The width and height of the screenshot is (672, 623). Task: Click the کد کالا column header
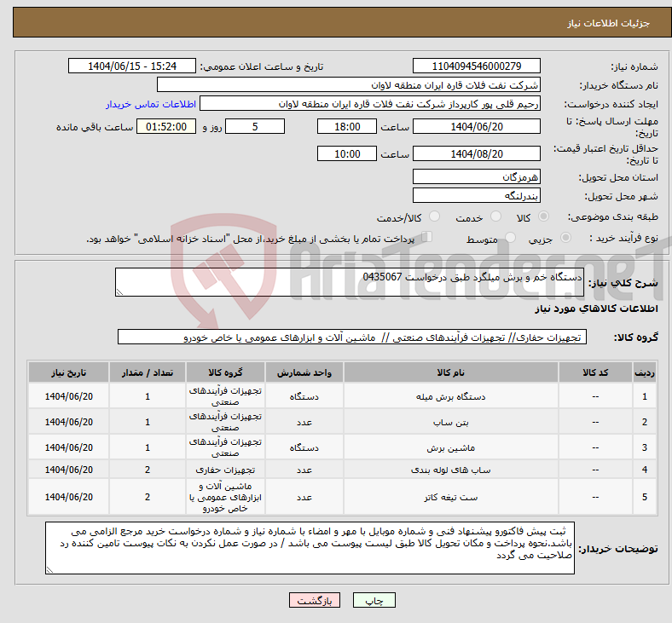[595, 372]
